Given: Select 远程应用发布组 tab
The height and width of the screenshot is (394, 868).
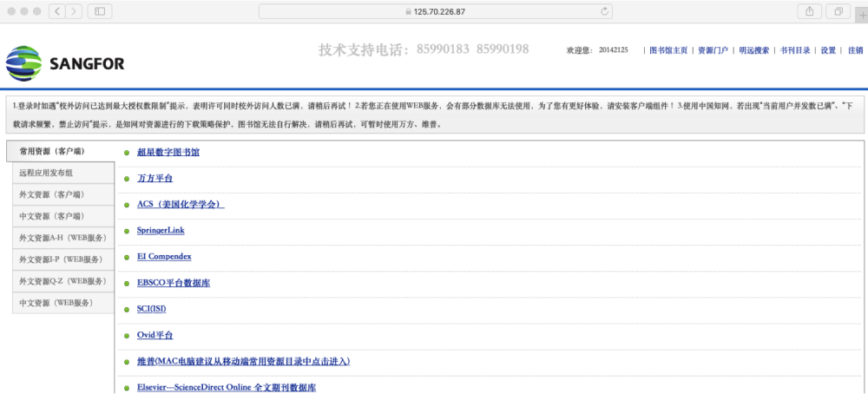Looking at the screenshot, I should point(63,173).
